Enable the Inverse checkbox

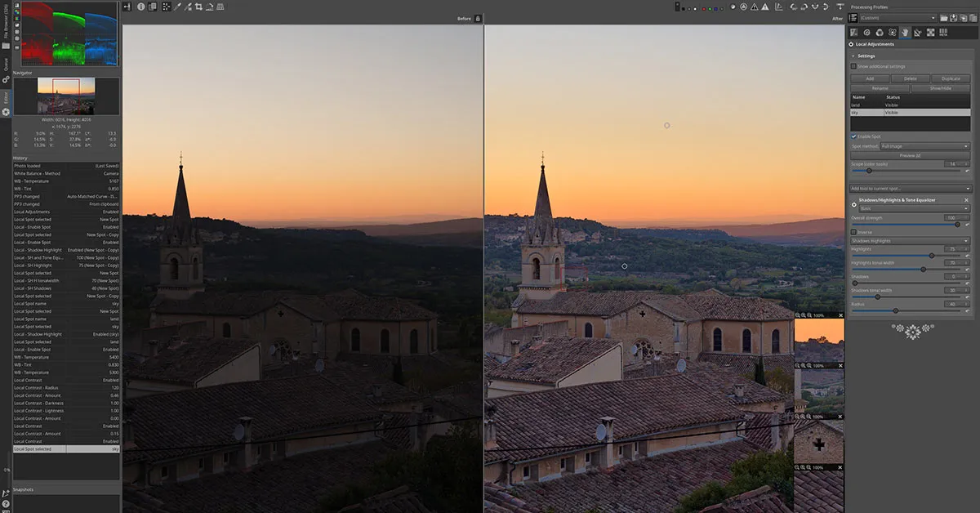[854, 232]
